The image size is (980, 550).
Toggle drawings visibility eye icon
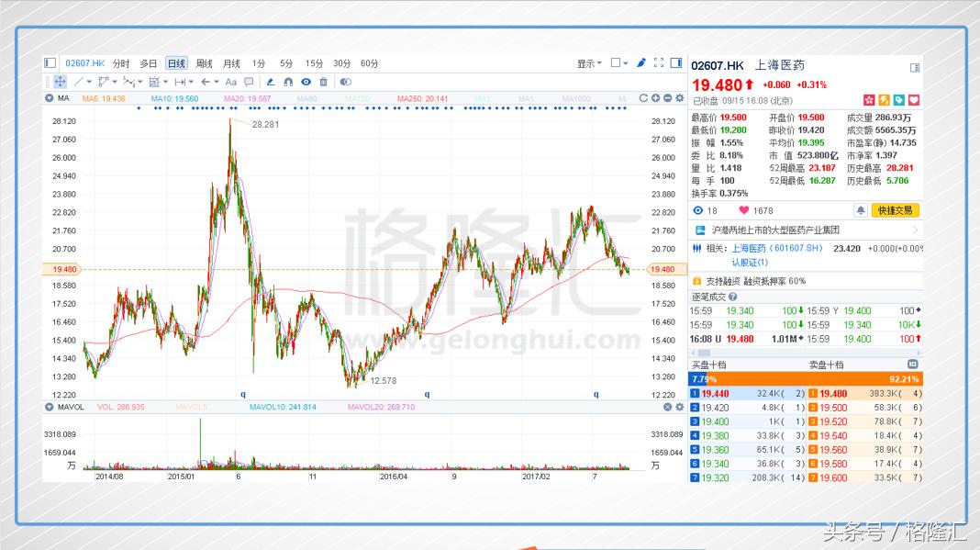pos(306,82)
